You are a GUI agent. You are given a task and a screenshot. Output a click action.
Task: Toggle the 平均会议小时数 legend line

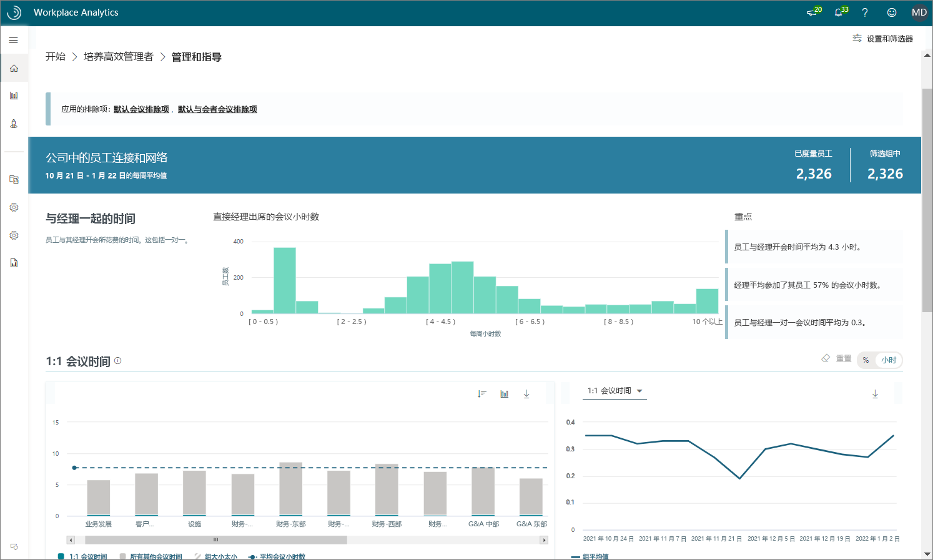tap(277, 556)
